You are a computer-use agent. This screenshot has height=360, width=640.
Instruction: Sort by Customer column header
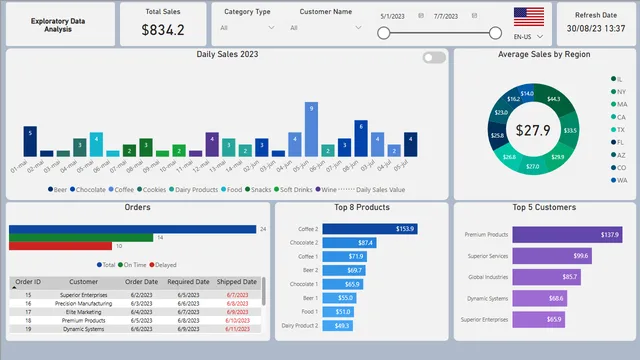tap(83, 282)
